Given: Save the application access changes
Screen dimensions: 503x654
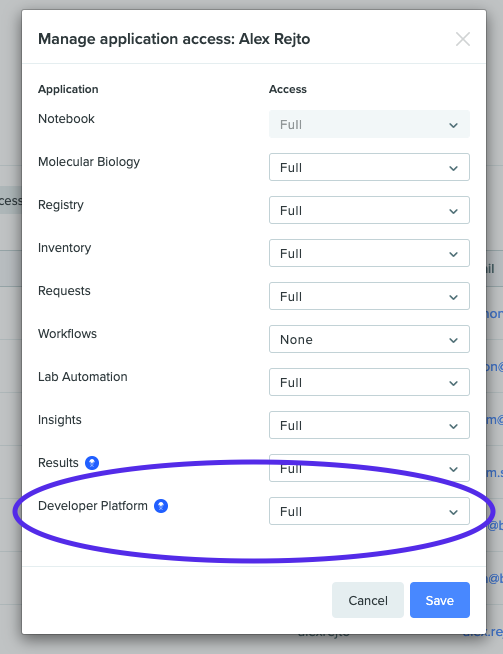Looking at the screenshot, I should tap(440, 600).
